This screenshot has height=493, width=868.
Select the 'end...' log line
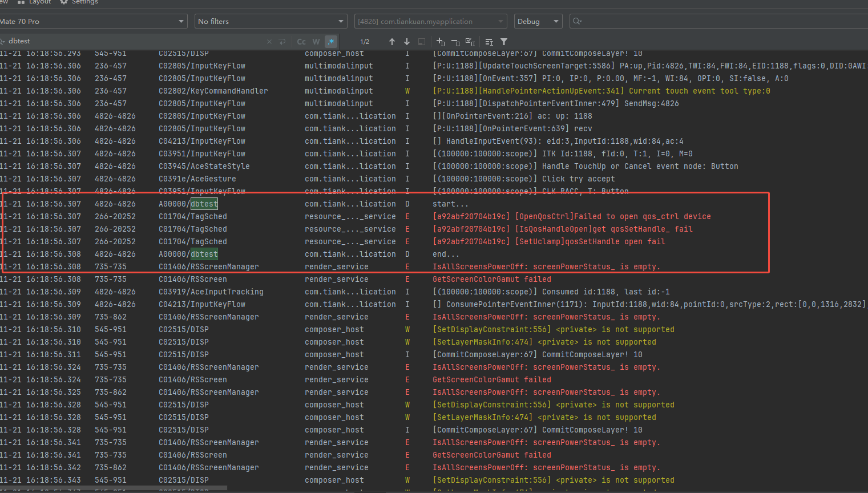click(446, 254)
